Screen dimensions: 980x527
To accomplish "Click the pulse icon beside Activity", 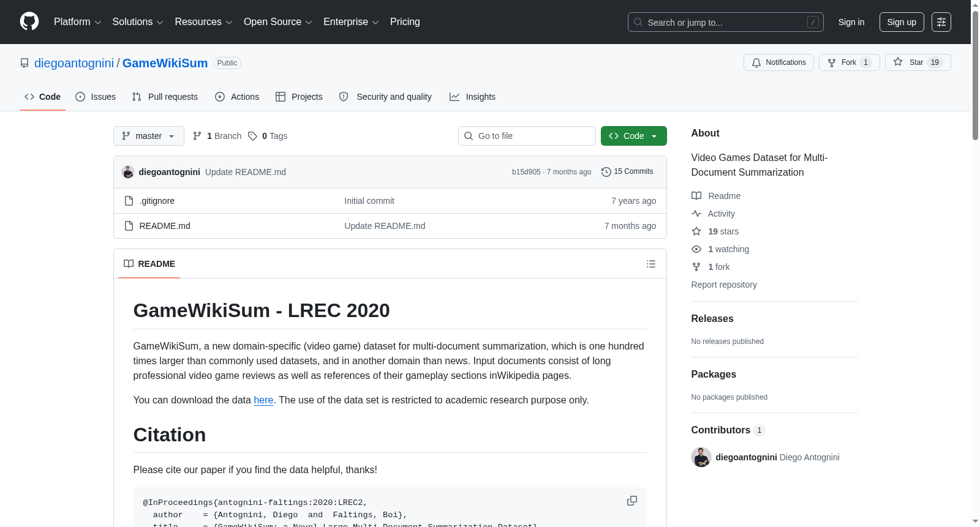I will (696, 214).
